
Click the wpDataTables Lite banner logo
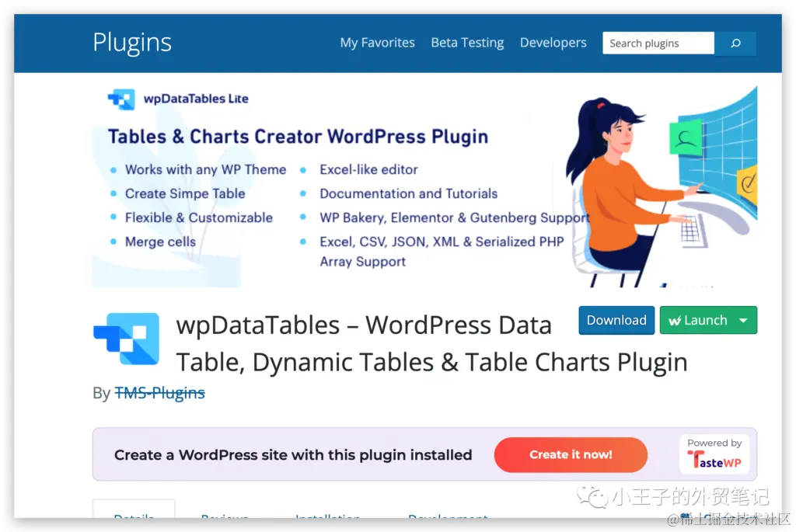178,99
